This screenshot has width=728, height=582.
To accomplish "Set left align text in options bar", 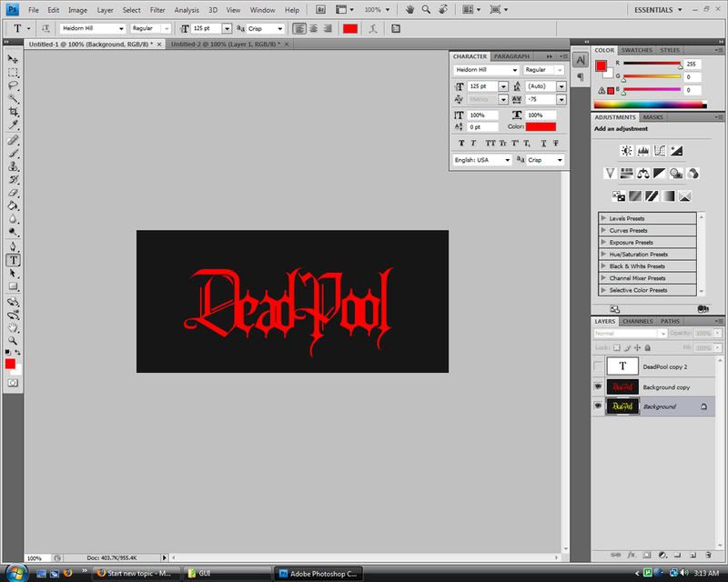I will (299, 29).
